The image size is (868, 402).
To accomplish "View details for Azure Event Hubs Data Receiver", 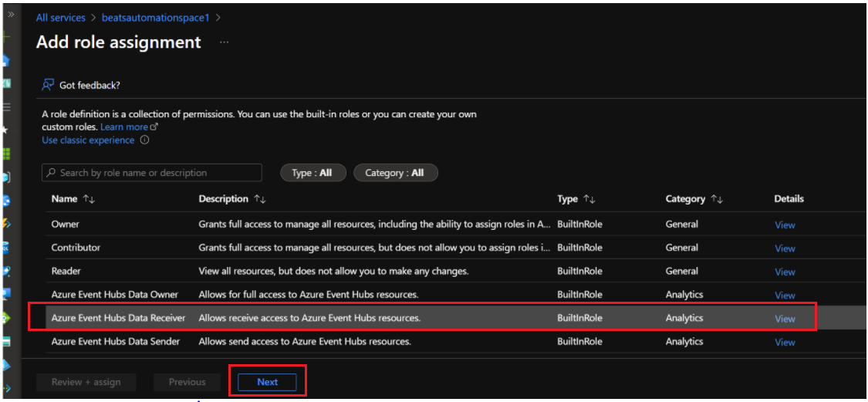I will click(x=785, y=319).
